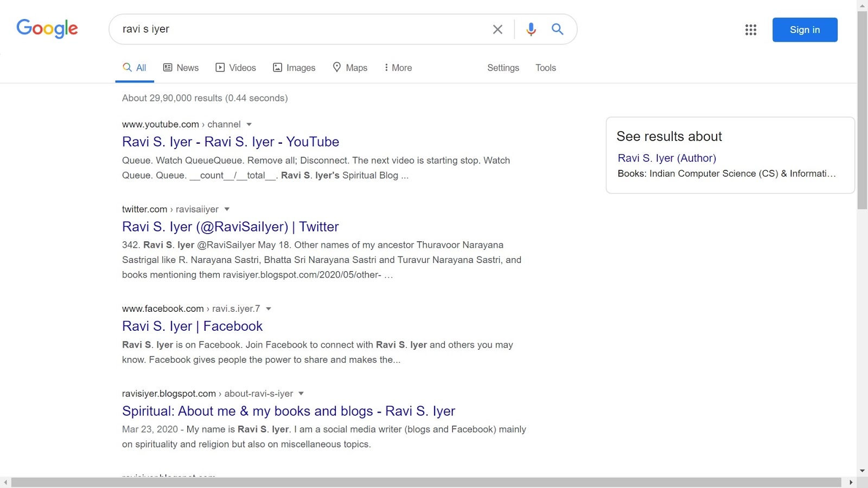Open the Tools menu
Image resolution: width=868 pixels, height=488 pixels.
pos(545,67)
